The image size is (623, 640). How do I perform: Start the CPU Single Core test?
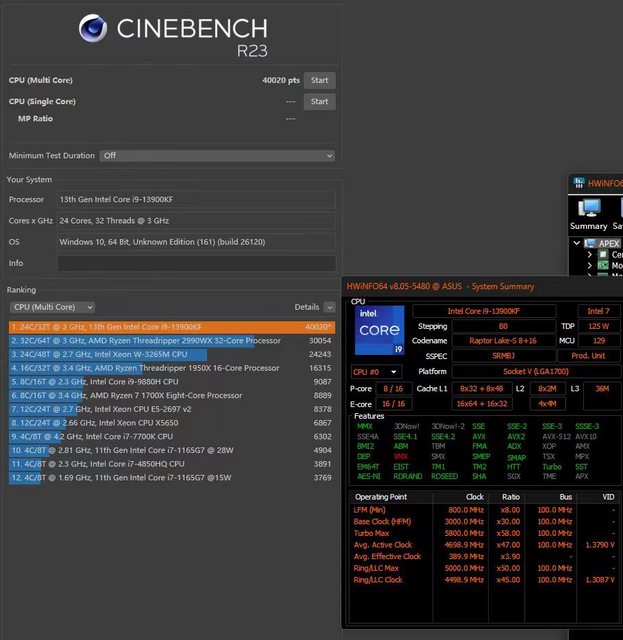(319, 101)
